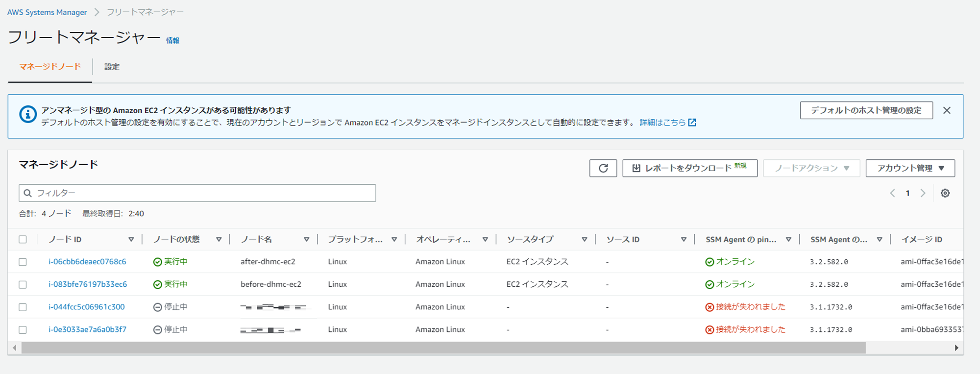Click version 3.1.1732.0 in i-044fcc5c06961c300 row
The image size is (980, 374).
coord(831,307)
